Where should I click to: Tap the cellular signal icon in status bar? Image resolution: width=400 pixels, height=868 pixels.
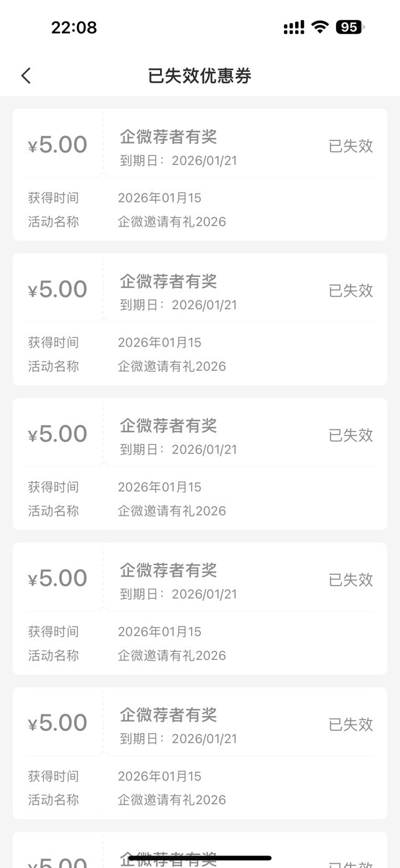pyautogui.click(x=293, y=27)
